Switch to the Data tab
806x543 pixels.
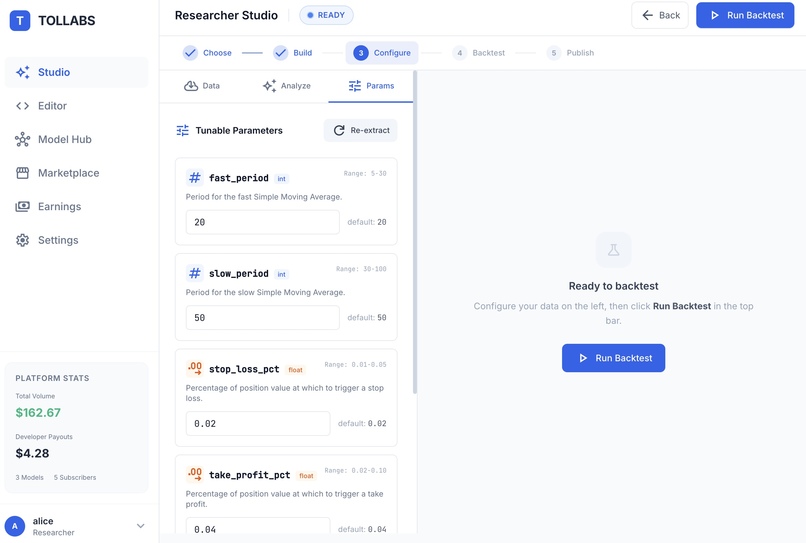pyautogui.click(x=202, y=86)
